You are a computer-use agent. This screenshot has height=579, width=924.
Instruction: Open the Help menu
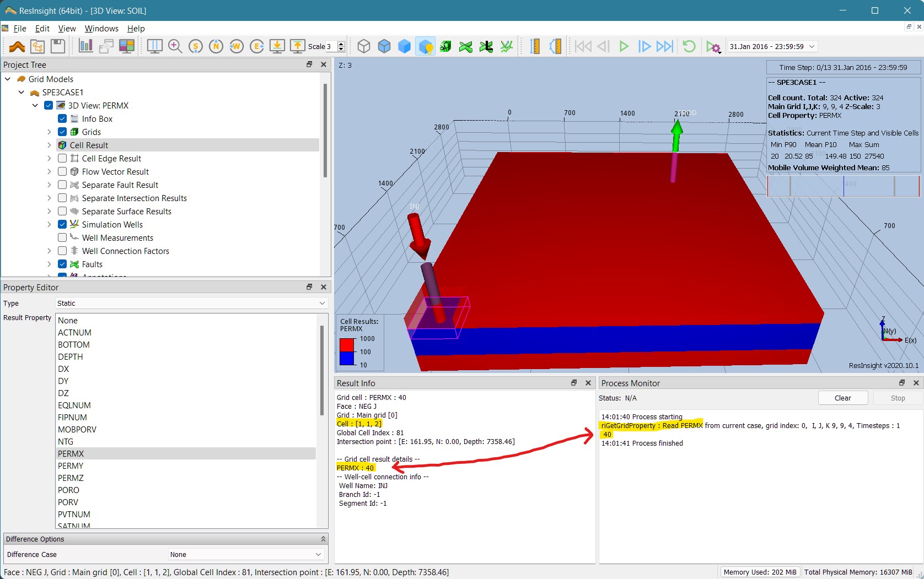136,29
